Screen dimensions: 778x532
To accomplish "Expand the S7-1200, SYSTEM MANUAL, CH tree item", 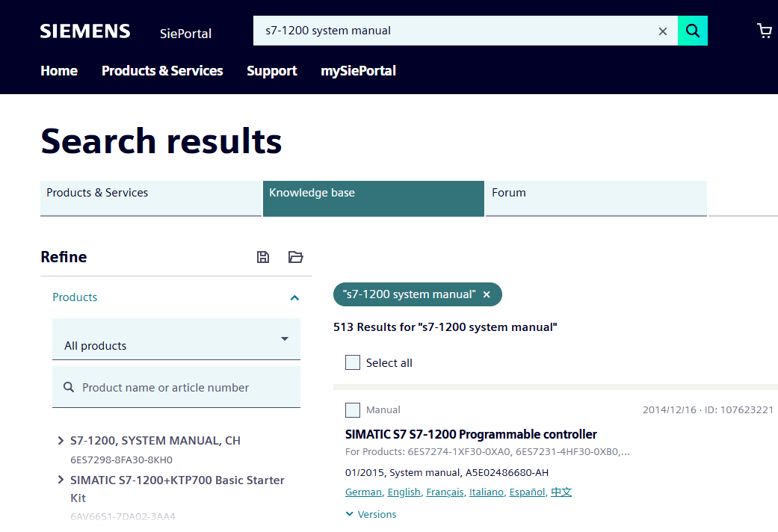I will coord(61,440).
